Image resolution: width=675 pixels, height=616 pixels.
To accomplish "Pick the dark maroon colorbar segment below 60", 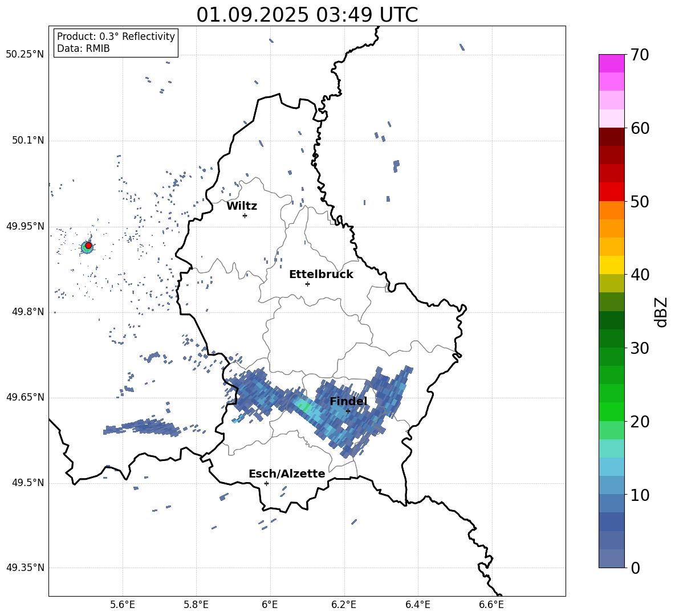I will click(x=612, y=137).
